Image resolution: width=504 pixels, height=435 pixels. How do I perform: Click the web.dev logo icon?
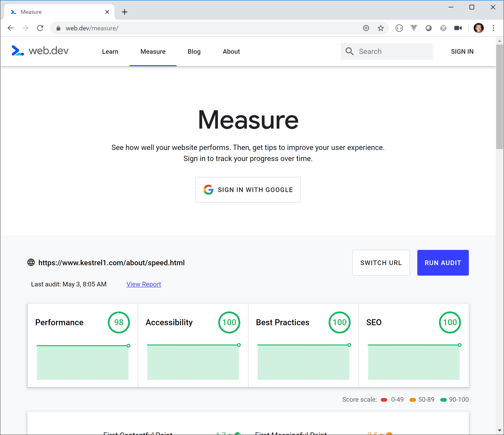(17, 51)
